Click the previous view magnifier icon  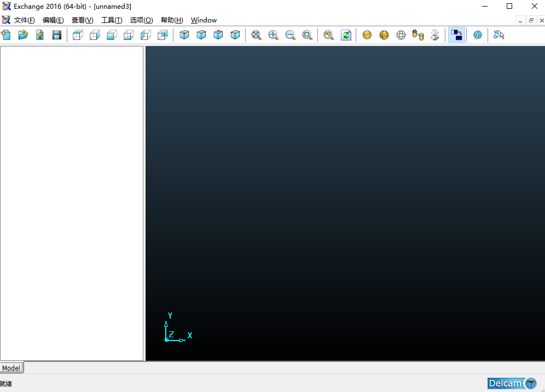[x=329, y=35]
